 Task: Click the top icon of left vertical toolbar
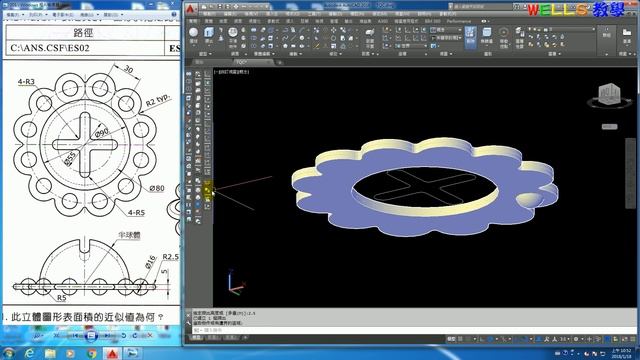click(x=189, y=74)
